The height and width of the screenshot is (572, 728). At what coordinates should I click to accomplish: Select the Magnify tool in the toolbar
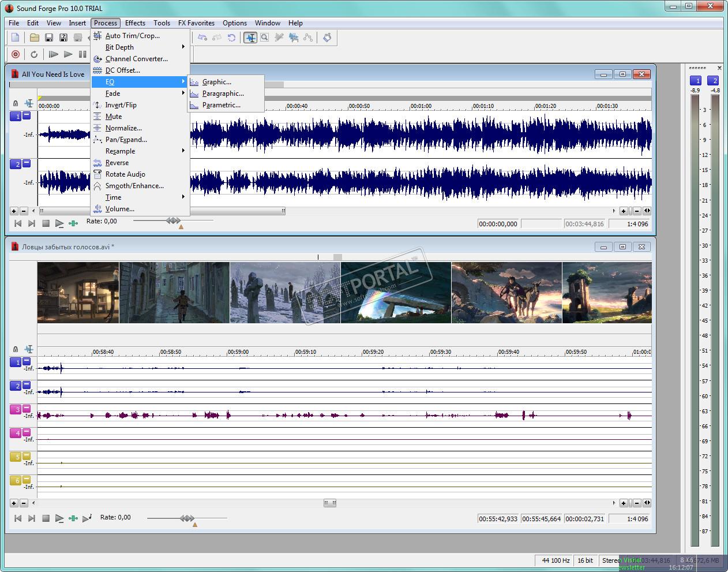[x=264, y=38]
